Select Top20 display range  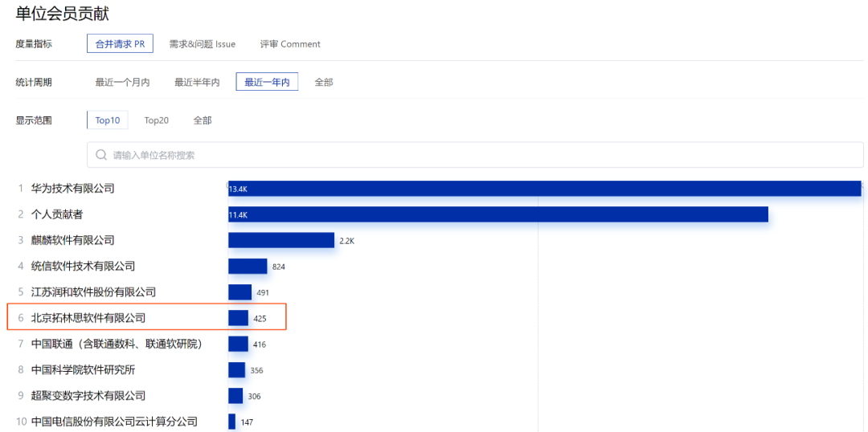click(157, 120)
